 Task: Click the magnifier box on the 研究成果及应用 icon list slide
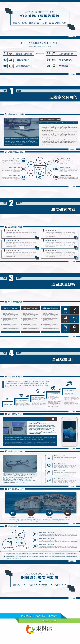coord(49,473)
